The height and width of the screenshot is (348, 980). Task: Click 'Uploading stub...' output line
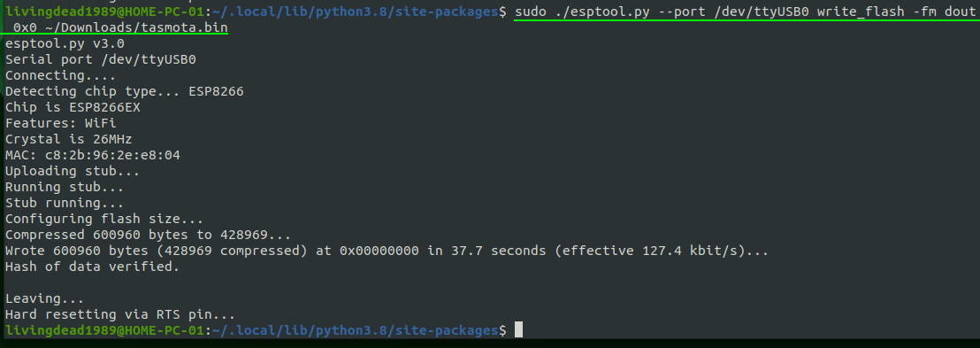pos(73,171)
